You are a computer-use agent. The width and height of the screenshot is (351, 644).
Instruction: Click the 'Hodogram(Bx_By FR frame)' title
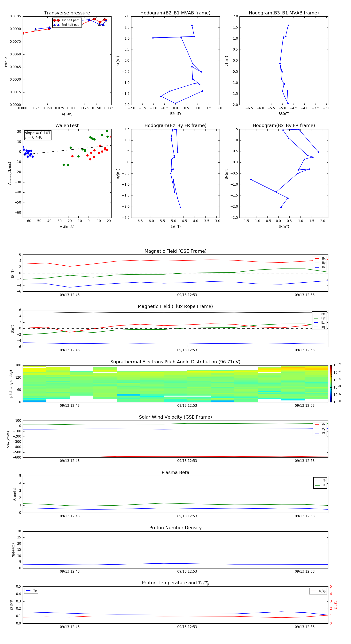coord(284,125)
